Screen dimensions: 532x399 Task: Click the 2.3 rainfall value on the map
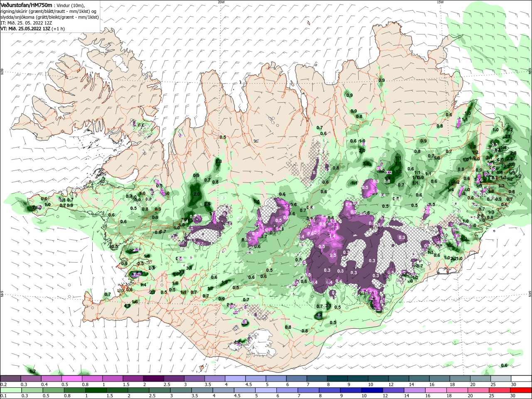point(219,161)
